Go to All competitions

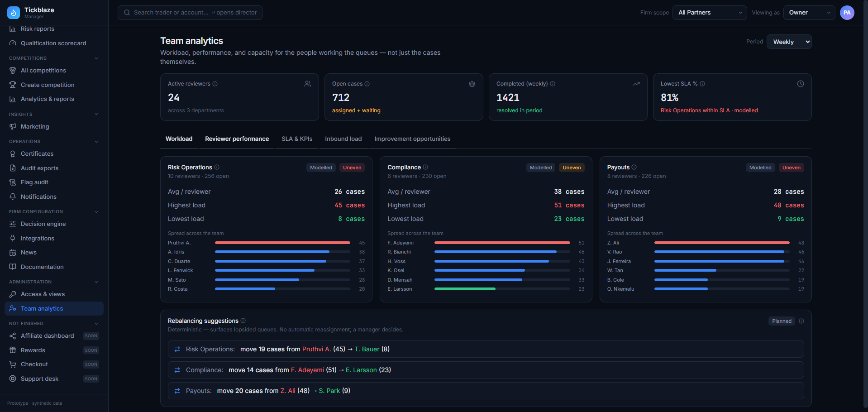54,71
